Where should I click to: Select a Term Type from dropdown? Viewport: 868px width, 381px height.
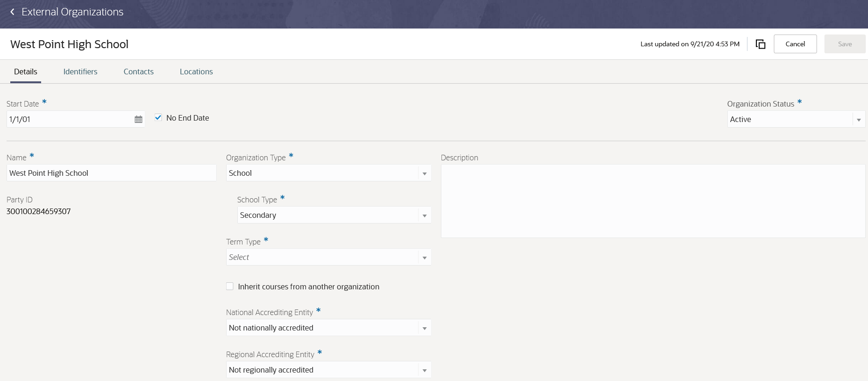pos(328,257)
